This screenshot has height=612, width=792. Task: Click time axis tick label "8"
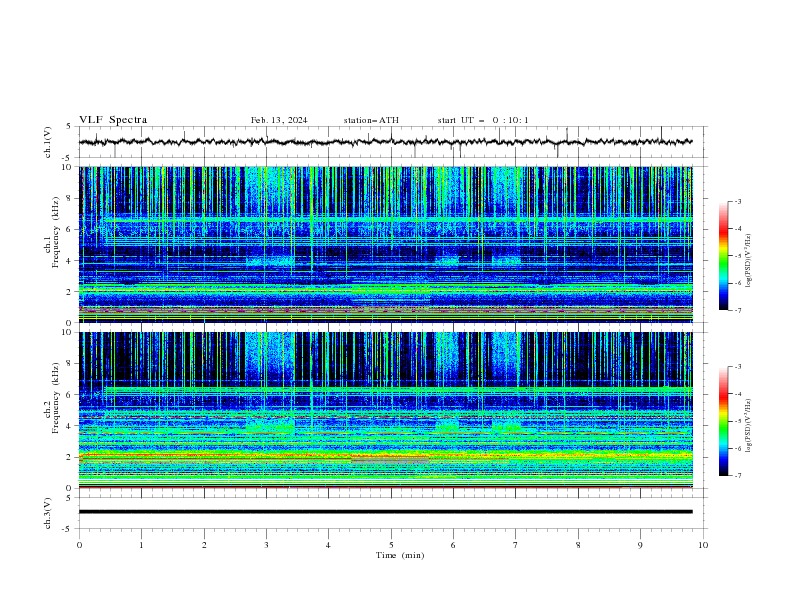point(578,545)
